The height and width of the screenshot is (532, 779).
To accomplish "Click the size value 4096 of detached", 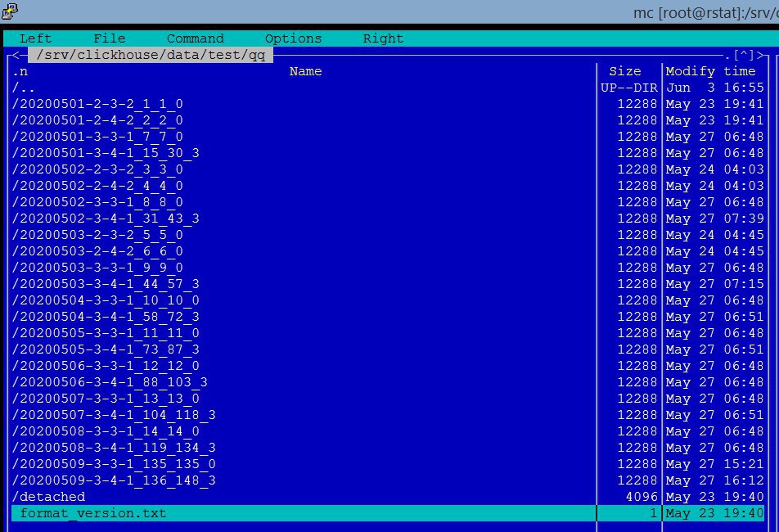I will [x=642, y=498].
